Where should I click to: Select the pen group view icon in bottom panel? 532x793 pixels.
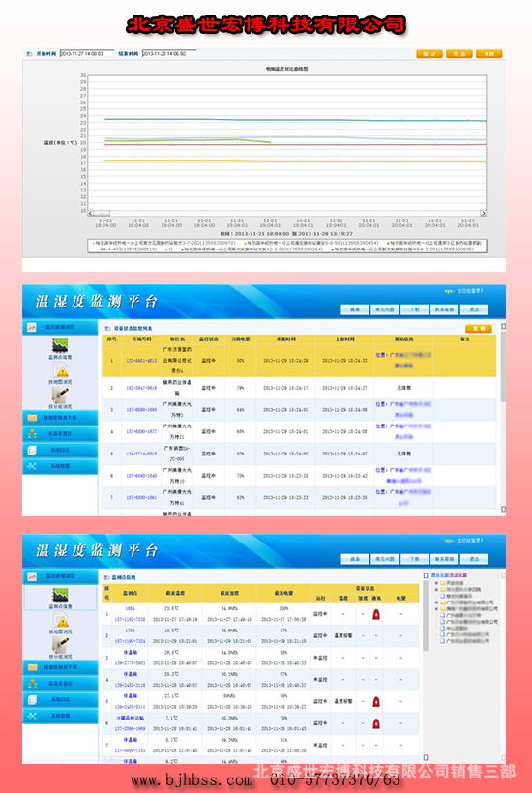[x=61, y=644]
